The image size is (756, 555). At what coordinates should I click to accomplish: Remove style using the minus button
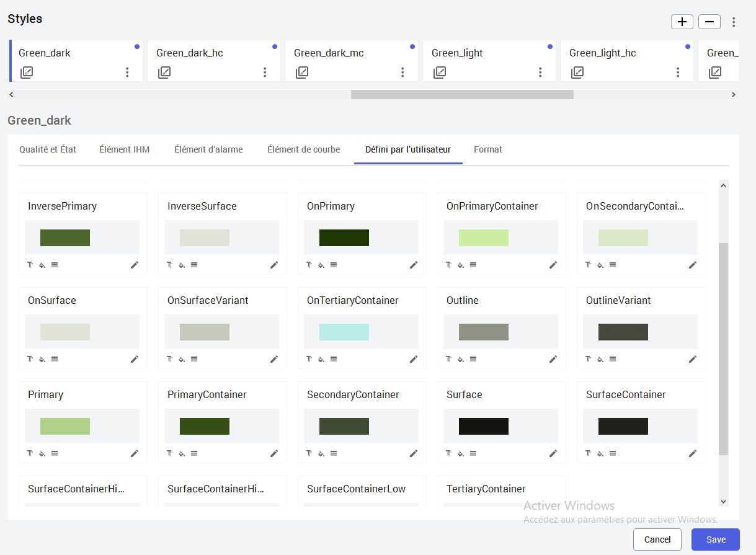(x=709, y=22)
